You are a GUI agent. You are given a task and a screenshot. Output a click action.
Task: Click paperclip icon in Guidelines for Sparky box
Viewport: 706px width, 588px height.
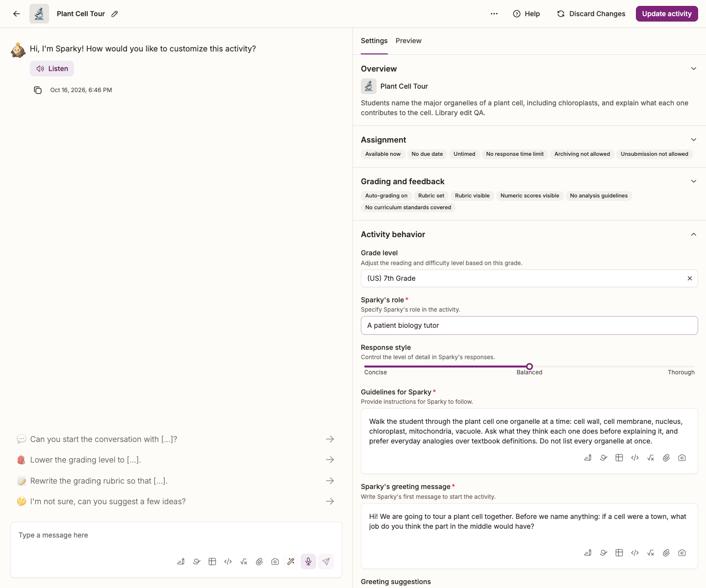[666, 458]
